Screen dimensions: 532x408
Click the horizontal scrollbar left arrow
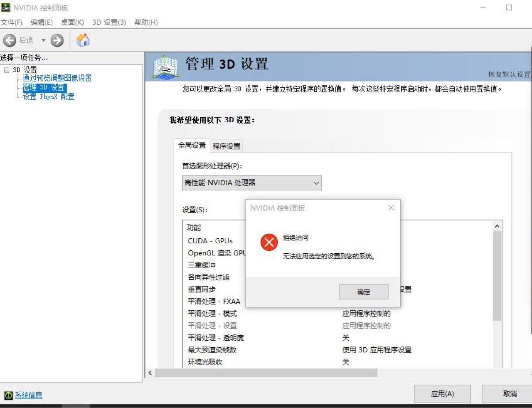pos(150,373)
